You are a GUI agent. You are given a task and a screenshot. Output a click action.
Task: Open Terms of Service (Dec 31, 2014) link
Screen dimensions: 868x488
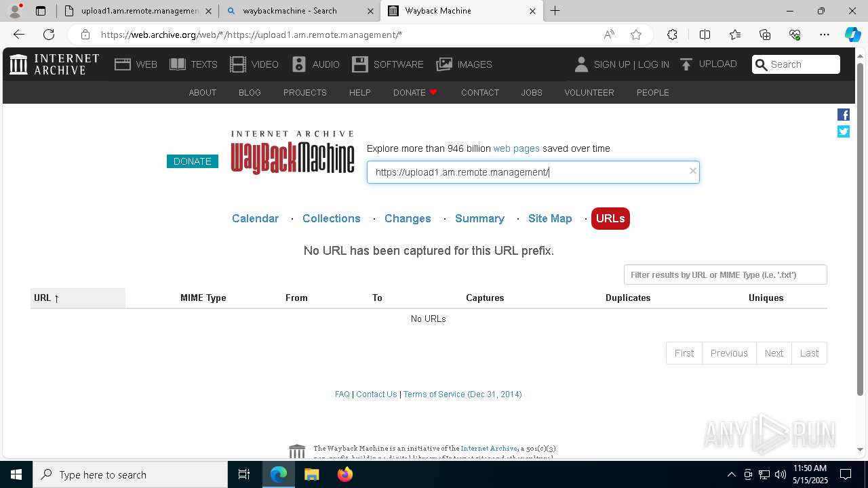tap(462, 394)
